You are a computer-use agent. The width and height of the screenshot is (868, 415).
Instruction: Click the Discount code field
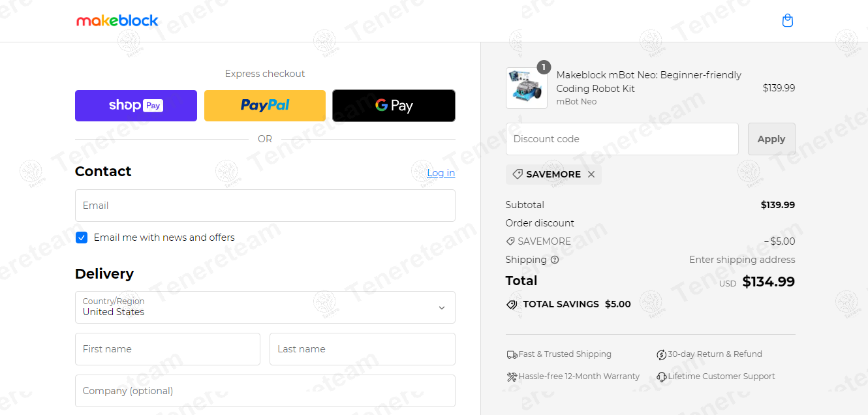[622, 139]
